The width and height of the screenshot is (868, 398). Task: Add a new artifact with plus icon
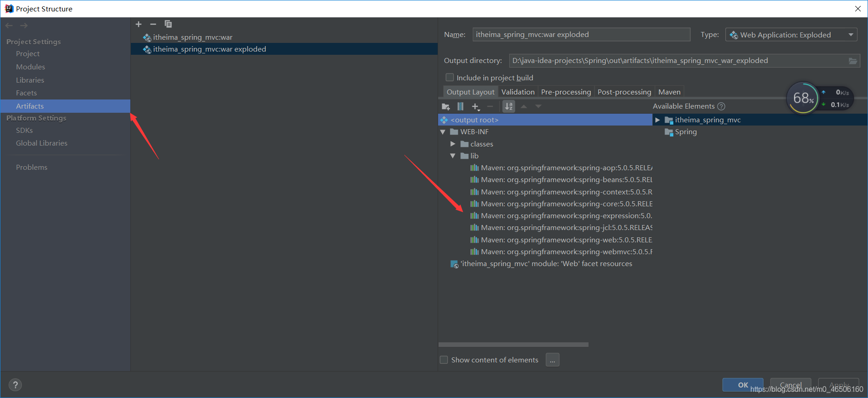pyautogui.click(x=139, y=24)
